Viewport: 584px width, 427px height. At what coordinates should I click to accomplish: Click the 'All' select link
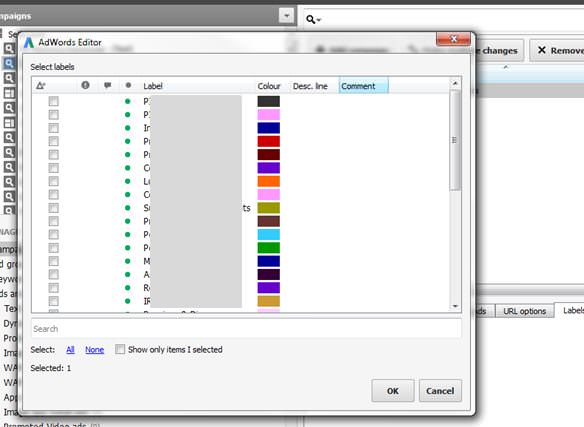(x=70, y=349)
